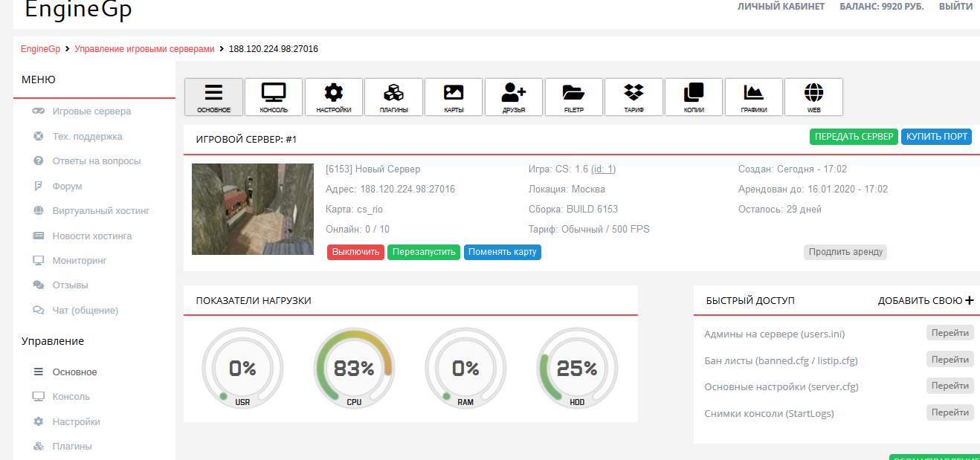
Task: Open the Друзья add-user icon tab
Action: (x=514, y=97)
